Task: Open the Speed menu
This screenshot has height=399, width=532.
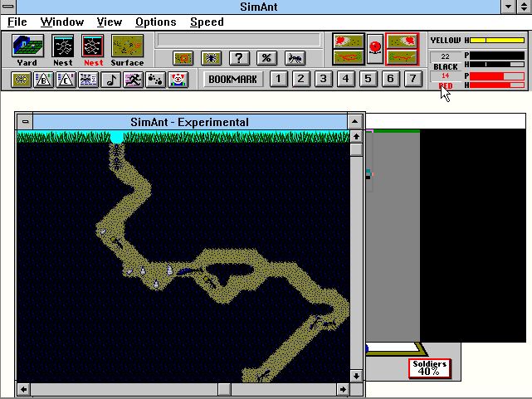Action: [207, 22]
